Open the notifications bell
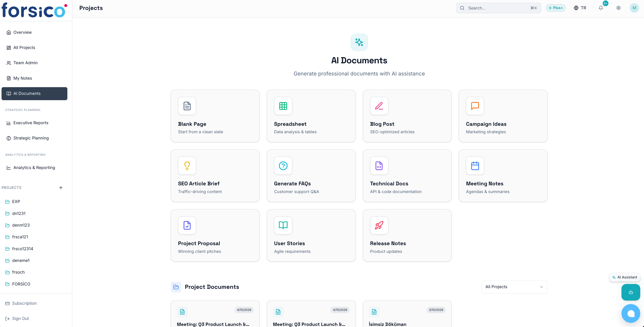 [x=601, y=8]
